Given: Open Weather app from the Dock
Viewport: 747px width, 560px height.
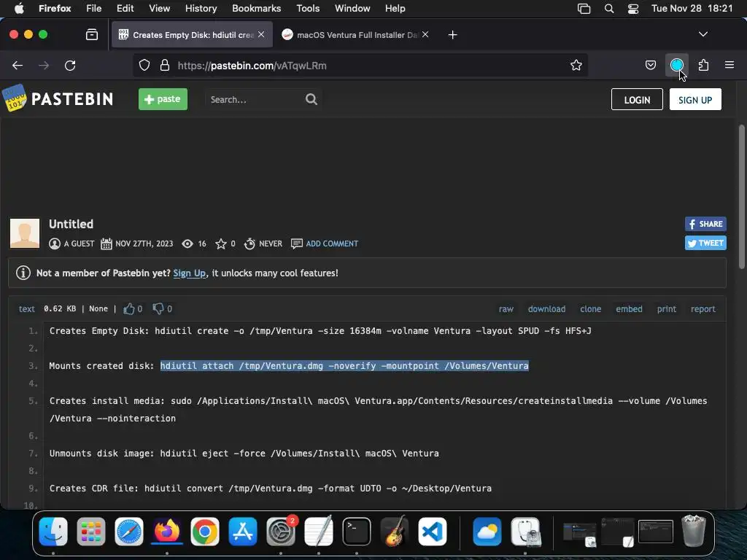Looking at the screenshot, I should pos(487,531).
